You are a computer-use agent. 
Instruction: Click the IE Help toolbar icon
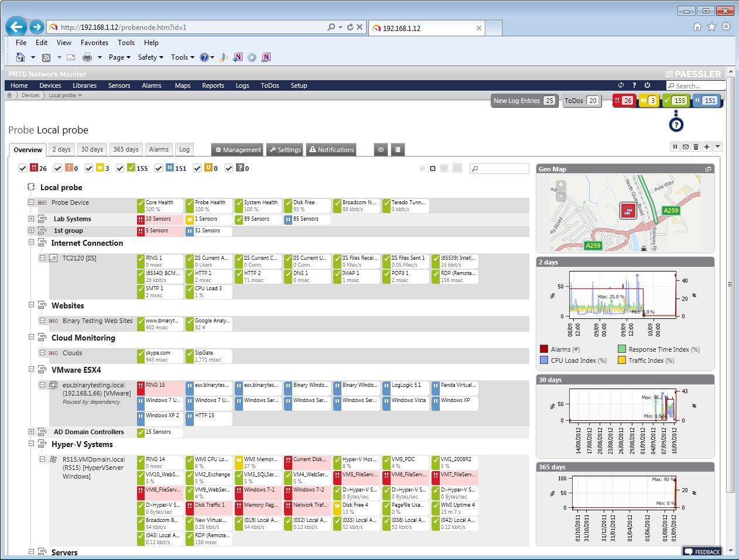tap(204, 57)
